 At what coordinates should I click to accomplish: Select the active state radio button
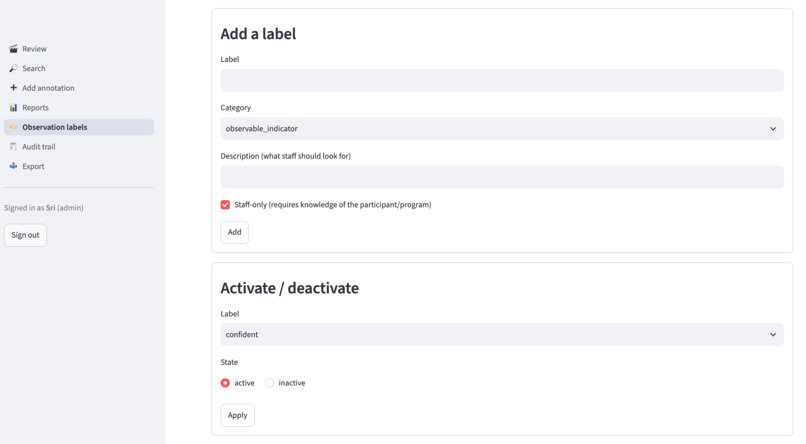(225, 383)
